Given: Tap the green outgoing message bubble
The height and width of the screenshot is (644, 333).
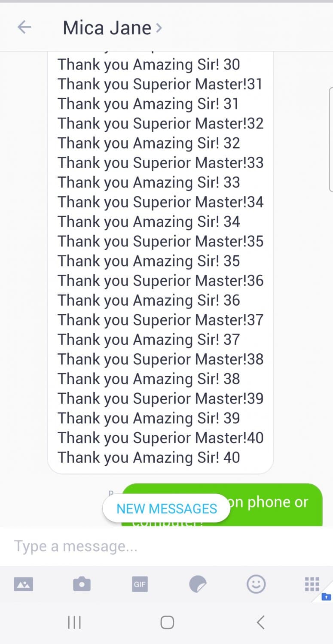Looking at the screenshot, I should [222, 504].
